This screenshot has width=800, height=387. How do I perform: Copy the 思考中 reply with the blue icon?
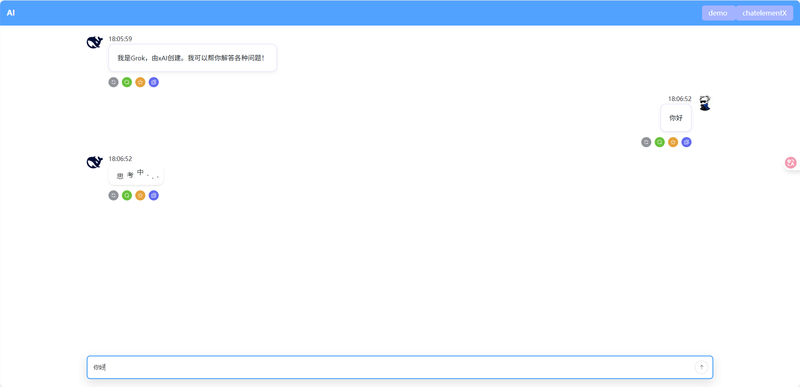point(154,195)
